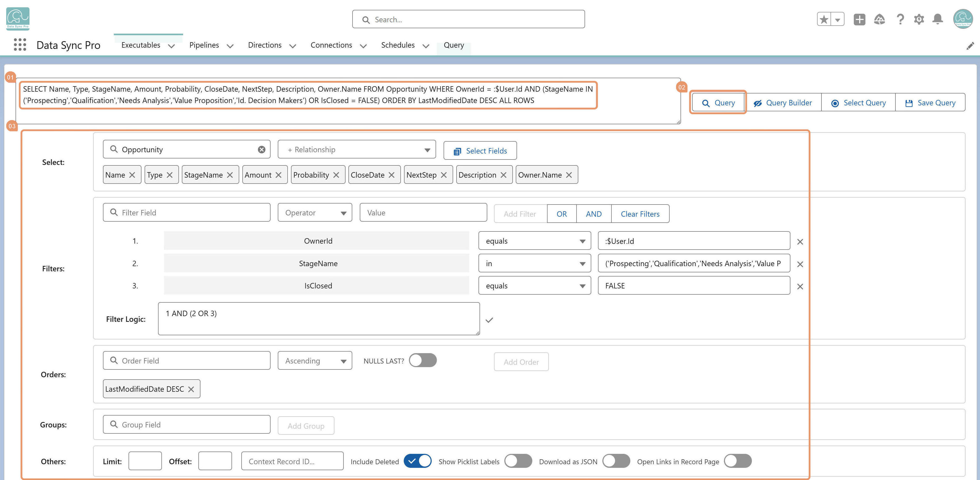
Task: Remove the Probability field pill
Action: coord(336,175)
